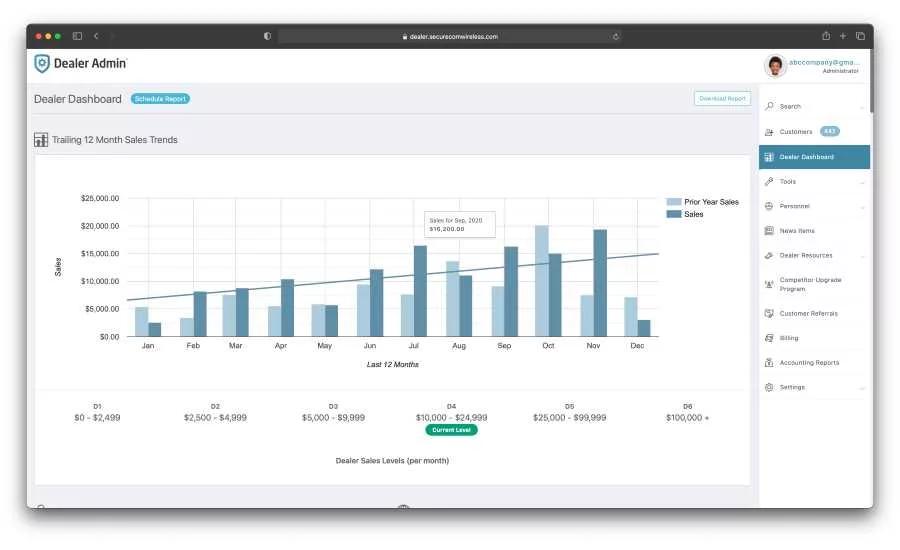The image size is (900, 550).
Task: Click the Personnel icon in sidebar
Action: coord(769,206)
